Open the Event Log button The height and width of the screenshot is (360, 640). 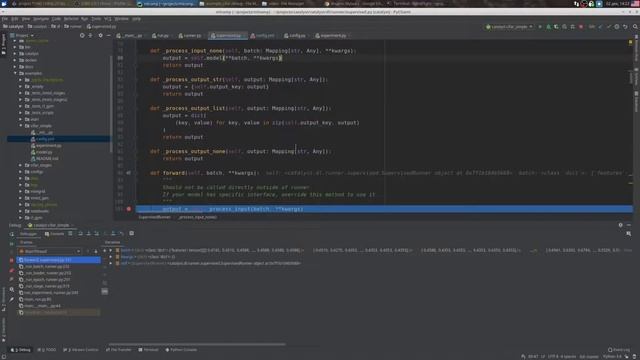click(619, 350)
